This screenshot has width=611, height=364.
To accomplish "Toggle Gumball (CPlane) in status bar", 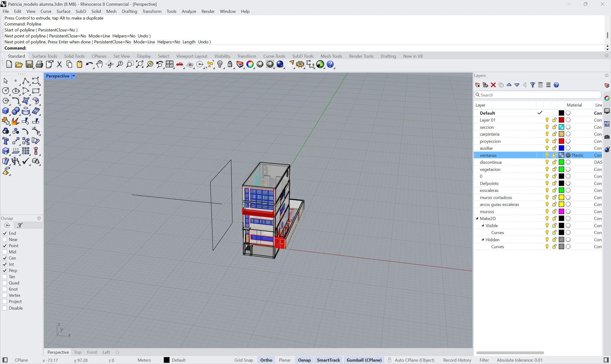I will click(x=364, y=360).
